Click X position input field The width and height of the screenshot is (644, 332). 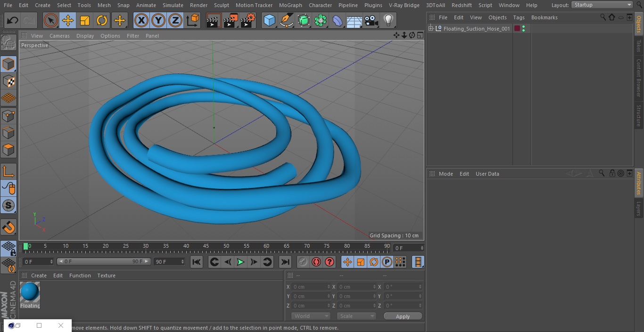[312, 287]
